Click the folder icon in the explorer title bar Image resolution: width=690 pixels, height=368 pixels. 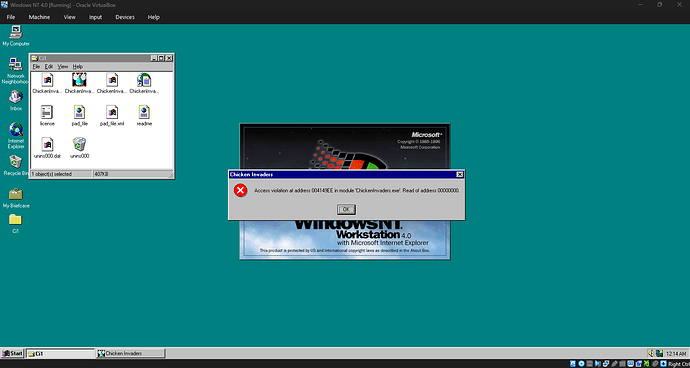35,58
